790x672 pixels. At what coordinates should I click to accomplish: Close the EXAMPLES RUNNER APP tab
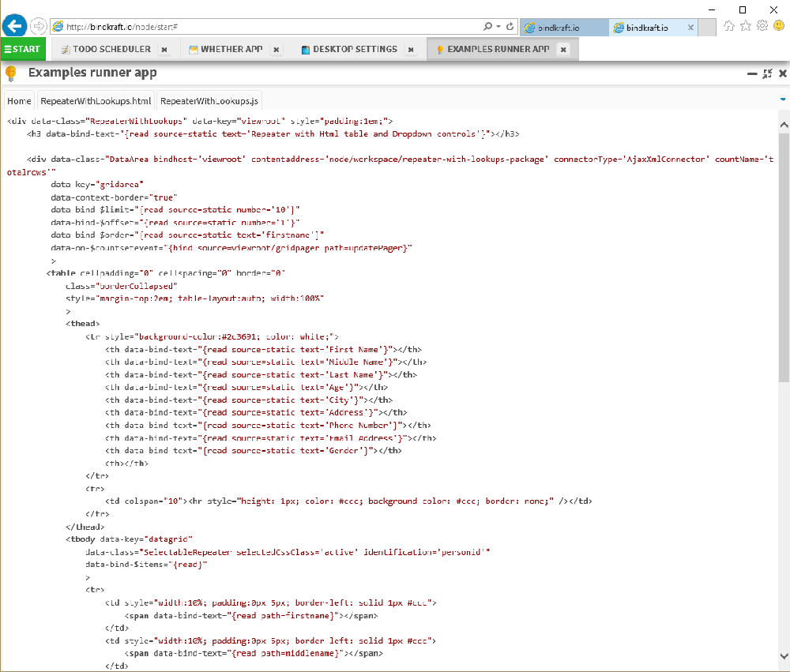pos(563,50)
